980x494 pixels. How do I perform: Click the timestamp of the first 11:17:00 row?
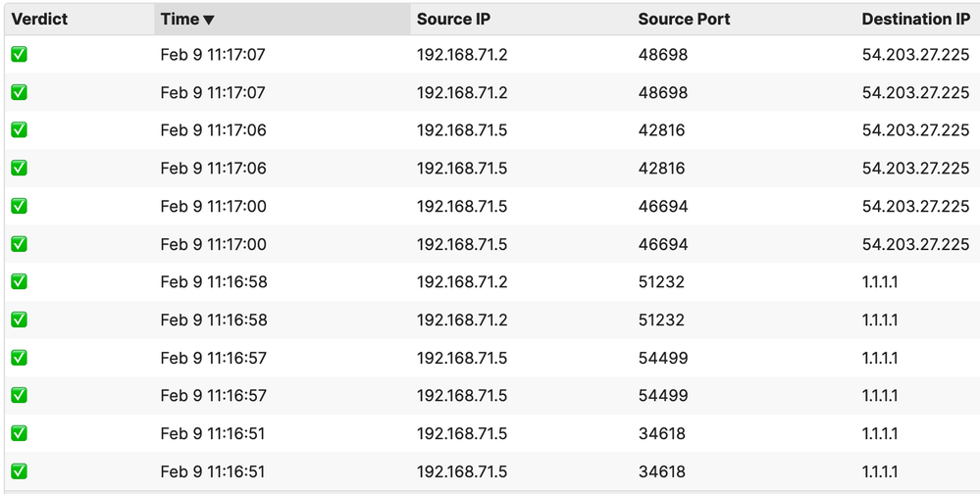[x=213, y=206]
